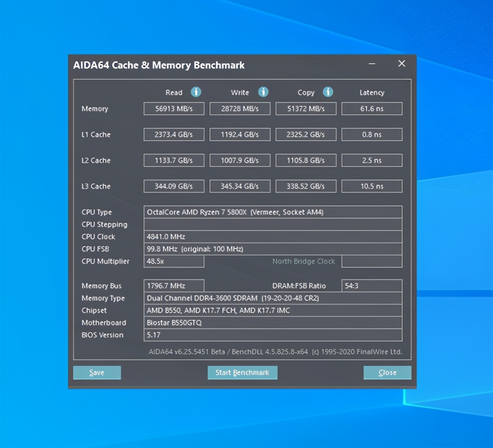Click the info icon next to Copy
Image resolution: width=493 pixels, height=448 pixels.
click(x=328, y=92)
